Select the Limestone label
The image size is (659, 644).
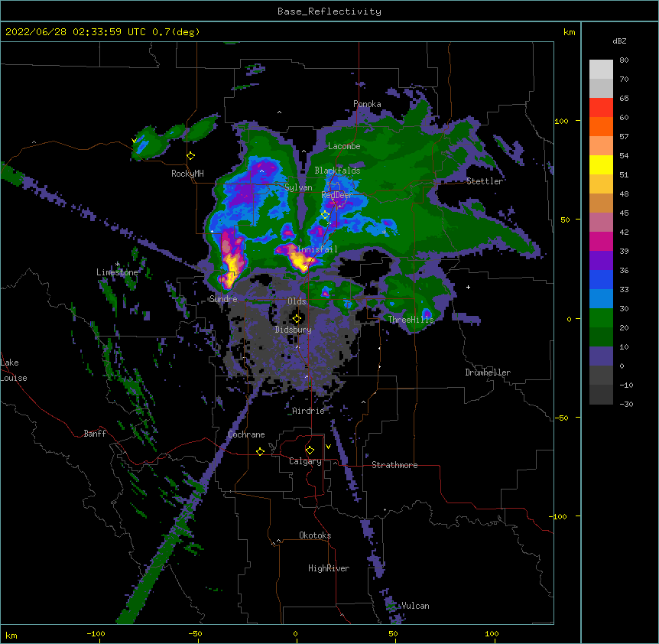tap(117, 272)
